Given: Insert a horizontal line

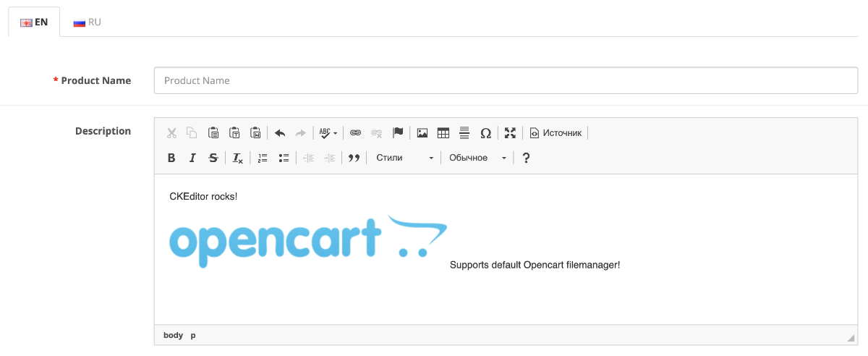Looking at the screenshot, I should click(x=464, y=133).
